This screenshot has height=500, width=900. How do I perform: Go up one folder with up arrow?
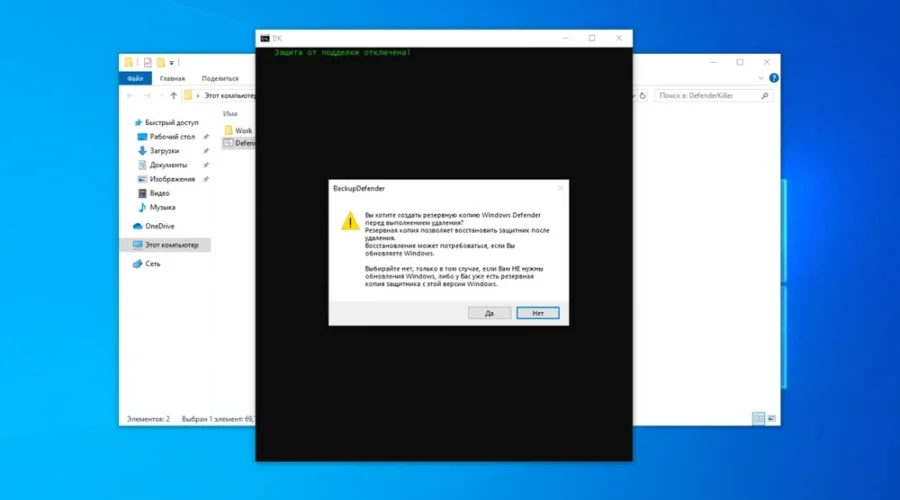pos(173,96)
